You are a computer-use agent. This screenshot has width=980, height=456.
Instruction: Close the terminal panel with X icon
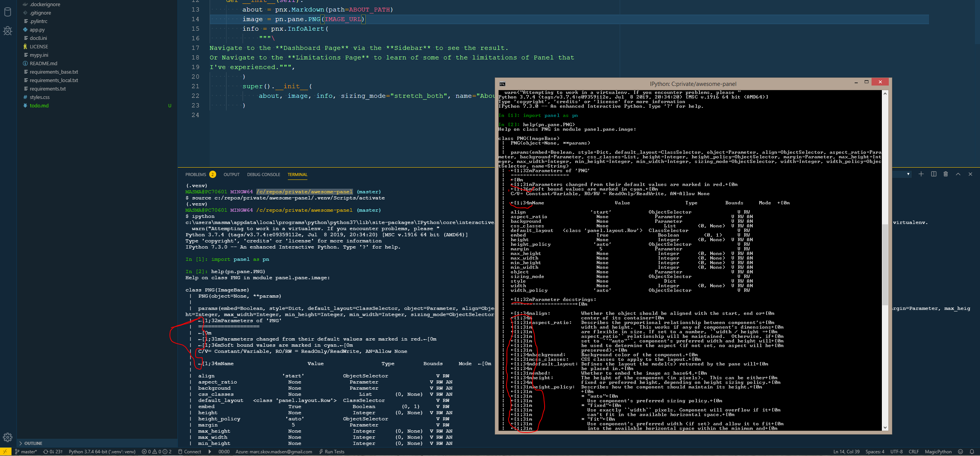point(970,174)
